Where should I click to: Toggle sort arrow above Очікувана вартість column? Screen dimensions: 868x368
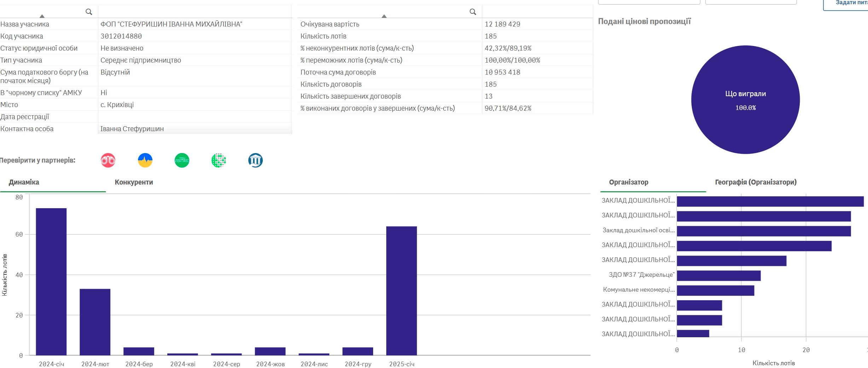pyautogui.click(x=384, y=16)
